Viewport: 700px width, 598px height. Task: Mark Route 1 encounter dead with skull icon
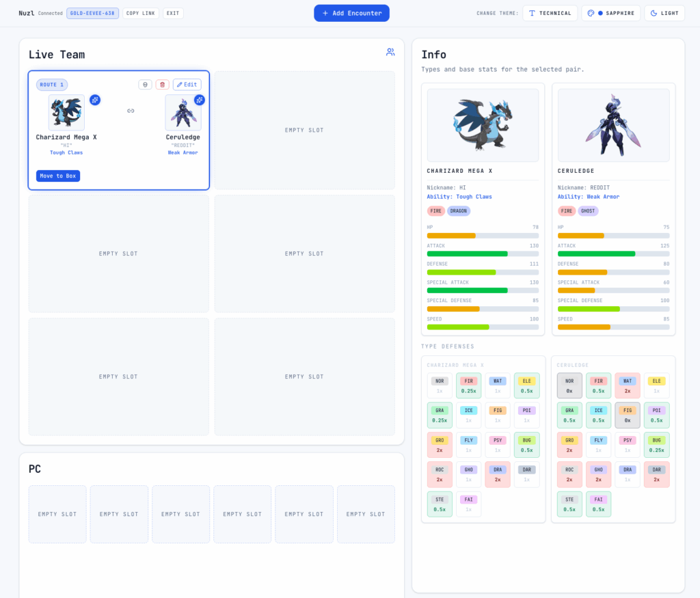(x=145, y=84)
